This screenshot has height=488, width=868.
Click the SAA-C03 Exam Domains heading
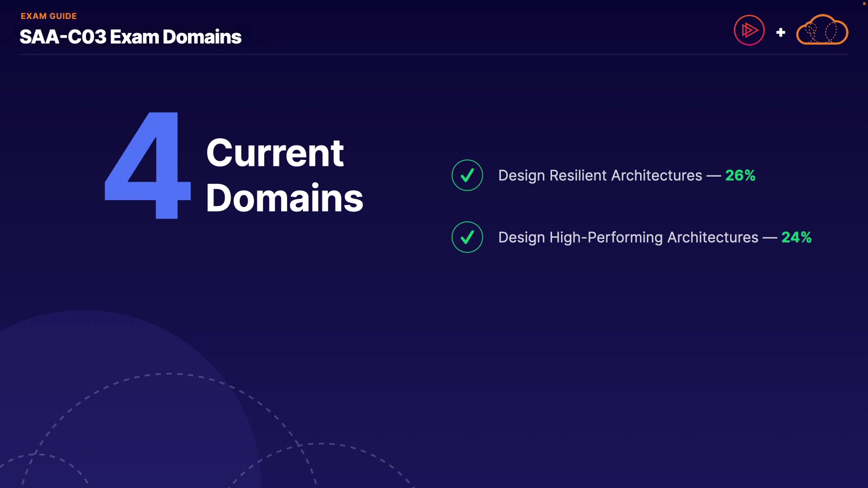click(130, 37)
